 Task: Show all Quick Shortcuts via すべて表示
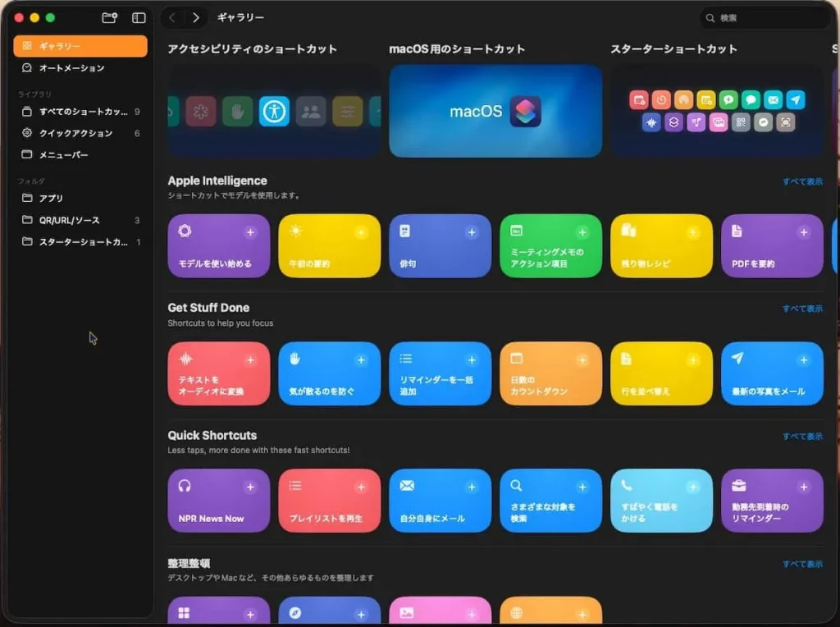(x=802, y=437)
